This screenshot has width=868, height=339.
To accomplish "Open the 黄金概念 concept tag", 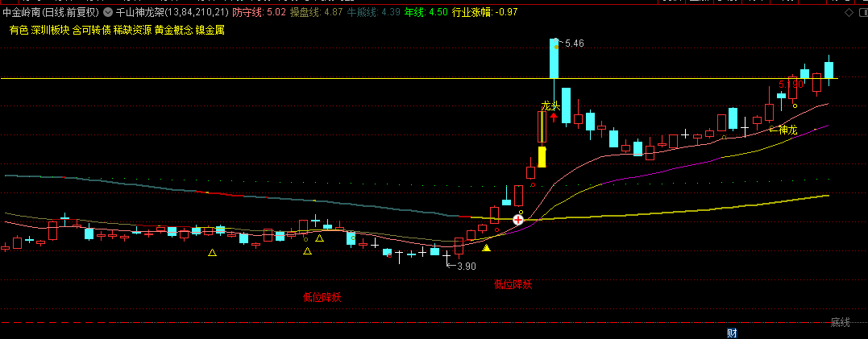I will tap(174, 31).
